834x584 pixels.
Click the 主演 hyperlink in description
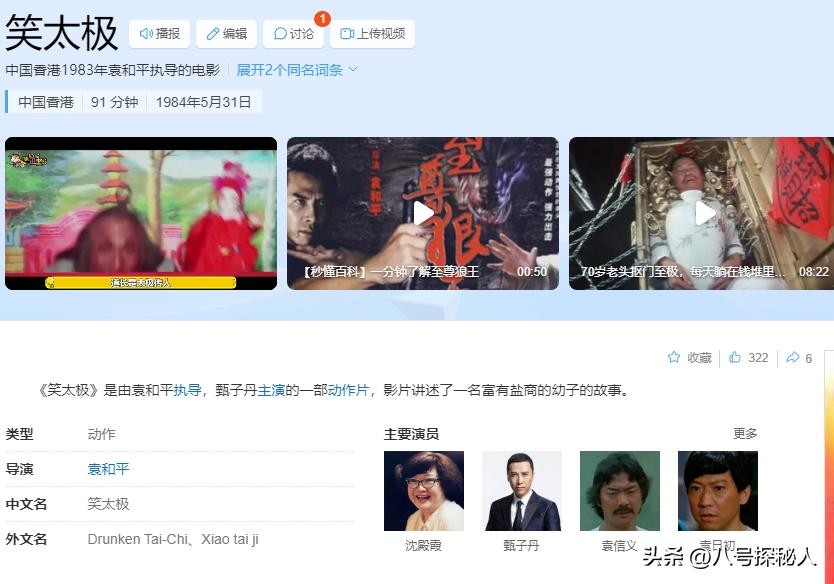tap(271, 391)
